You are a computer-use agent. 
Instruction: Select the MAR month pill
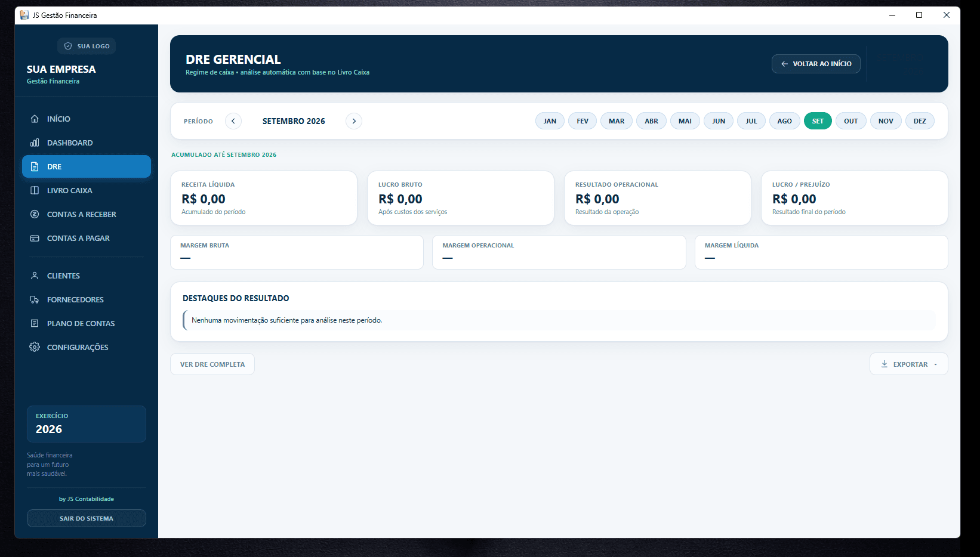click(617, 121)
